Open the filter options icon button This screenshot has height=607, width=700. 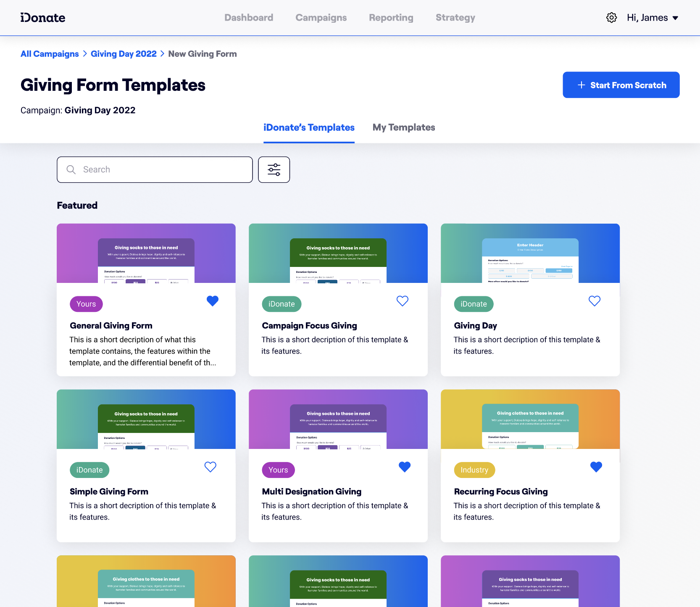coord(274,169)
